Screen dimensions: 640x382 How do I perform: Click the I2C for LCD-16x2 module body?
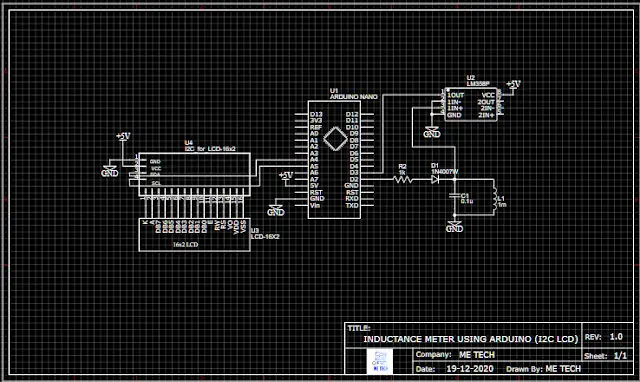click(194, 174)
